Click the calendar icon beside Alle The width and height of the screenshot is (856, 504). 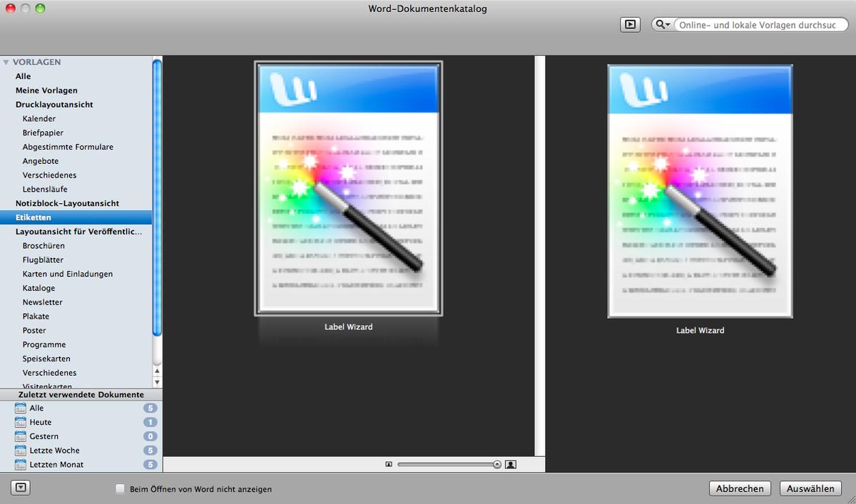[x=20, y=408]
